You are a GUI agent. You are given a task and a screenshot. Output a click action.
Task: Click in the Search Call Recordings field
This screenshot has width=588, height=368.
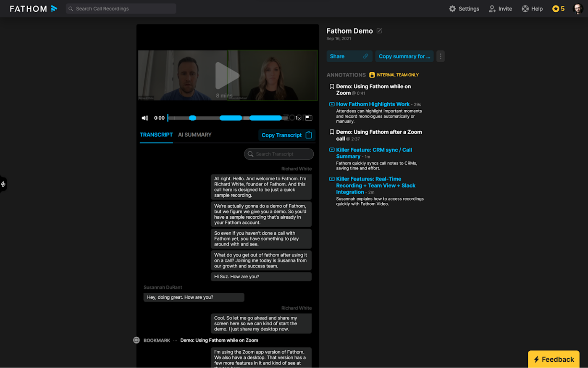point(121,9)
